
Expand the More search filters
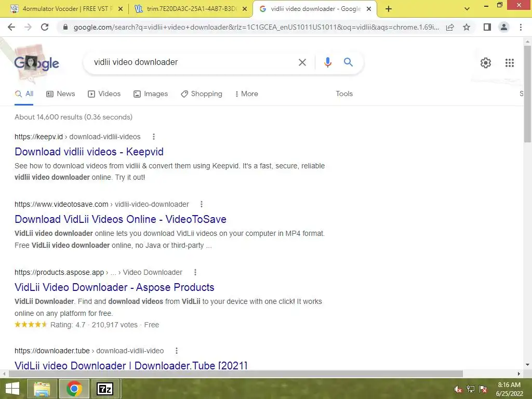[247, 94]
